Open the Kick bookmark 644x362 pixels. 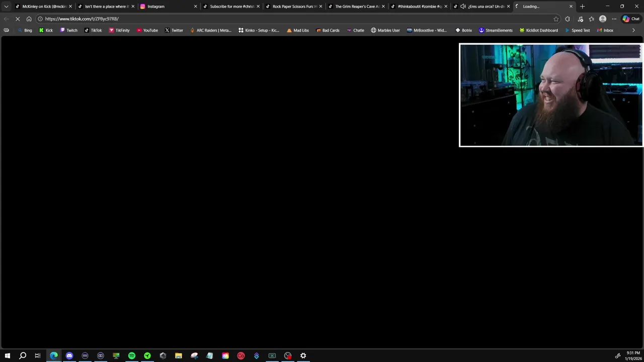click(x=46, y=30)
